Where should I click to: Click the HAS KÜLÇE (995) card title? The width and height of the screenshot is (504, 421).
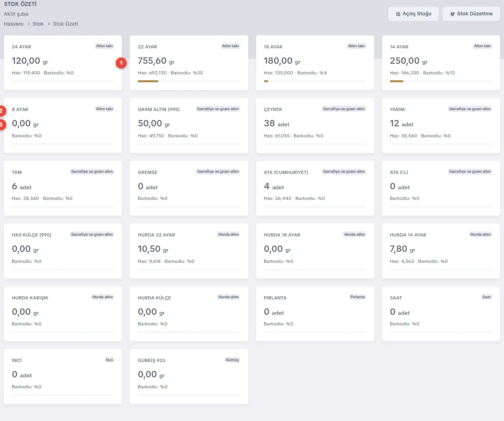point(31,235)
